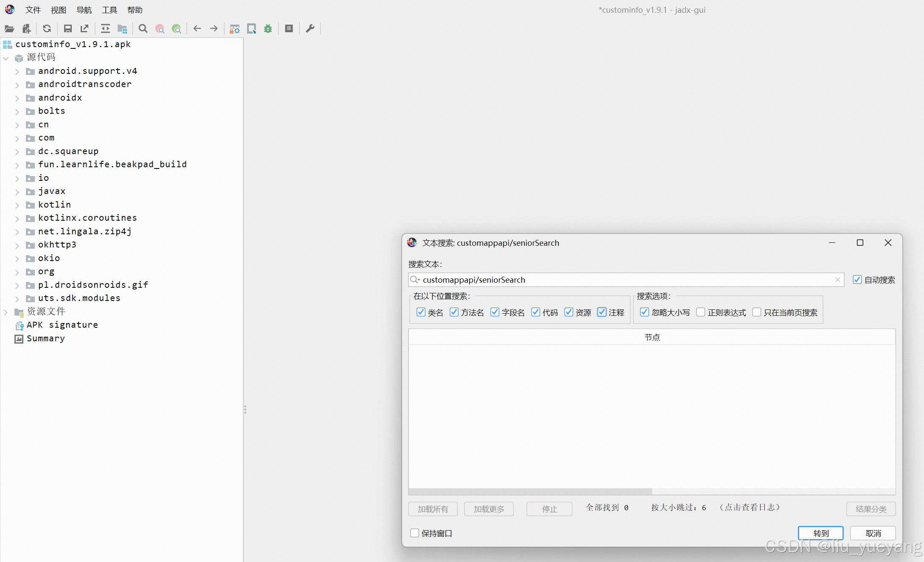Expand the okhttp3 package
Image resolution: width=924 pixels, height=562 pixels.
17,245
